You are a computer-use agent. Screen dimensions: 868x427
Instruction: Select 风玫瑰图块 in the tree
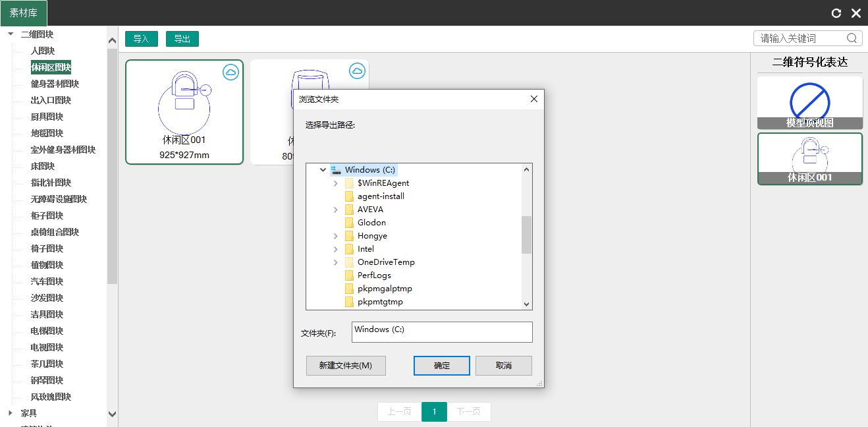click(x=51, y=397)
